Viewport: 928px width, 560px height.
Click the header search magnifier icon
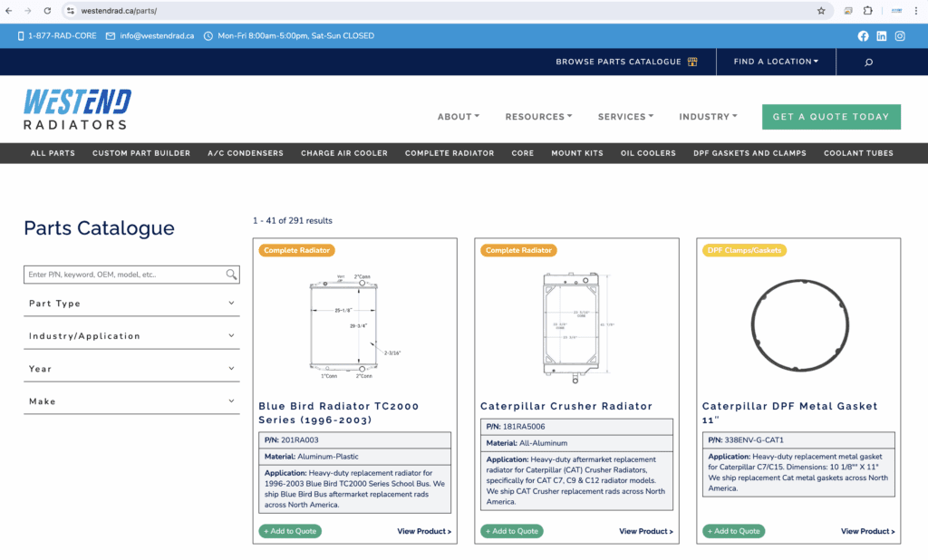point(869,62)
